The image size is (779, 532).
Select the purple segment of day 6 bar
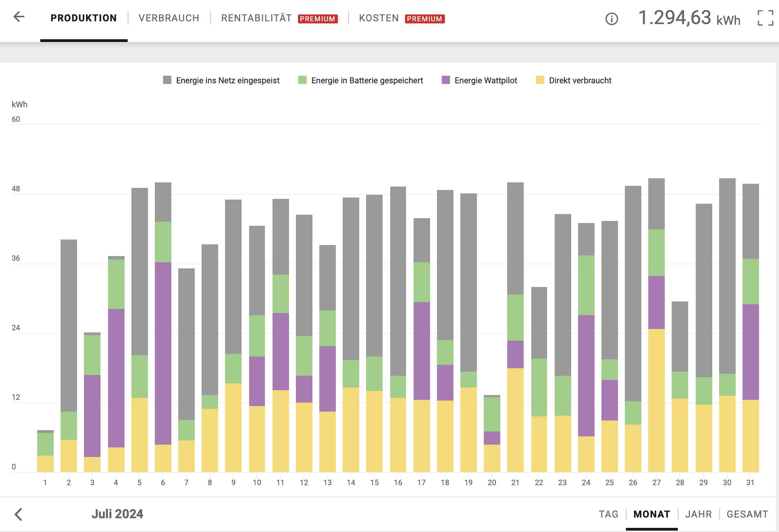click(x=163, y=353)
